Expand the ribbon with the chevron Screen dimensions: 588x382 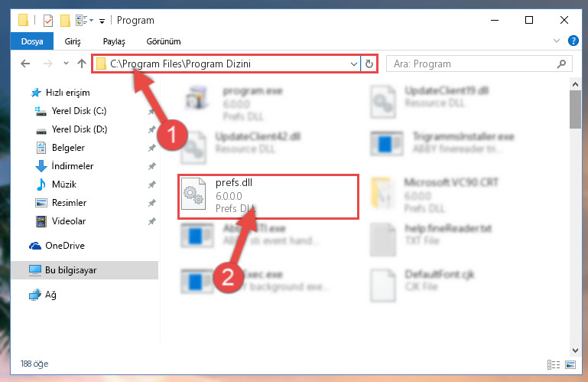click(557, 41)
